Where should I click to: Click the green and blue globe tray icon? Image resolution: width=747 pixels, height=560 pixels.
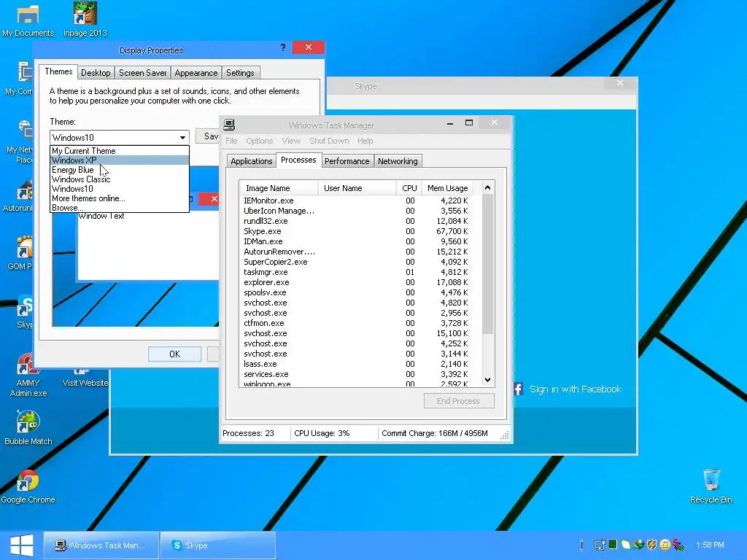[638, 545]
